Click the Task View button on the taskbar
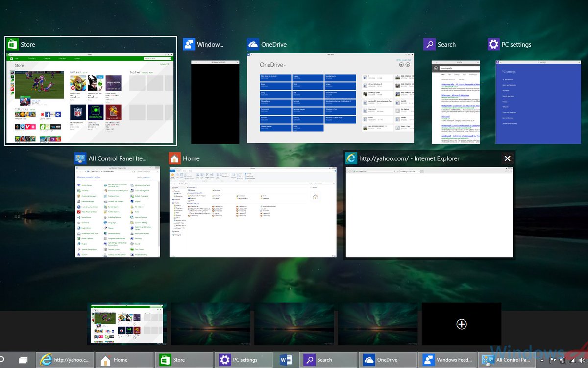Viewport: 588px width, 368px height. (x=23, y=360)
